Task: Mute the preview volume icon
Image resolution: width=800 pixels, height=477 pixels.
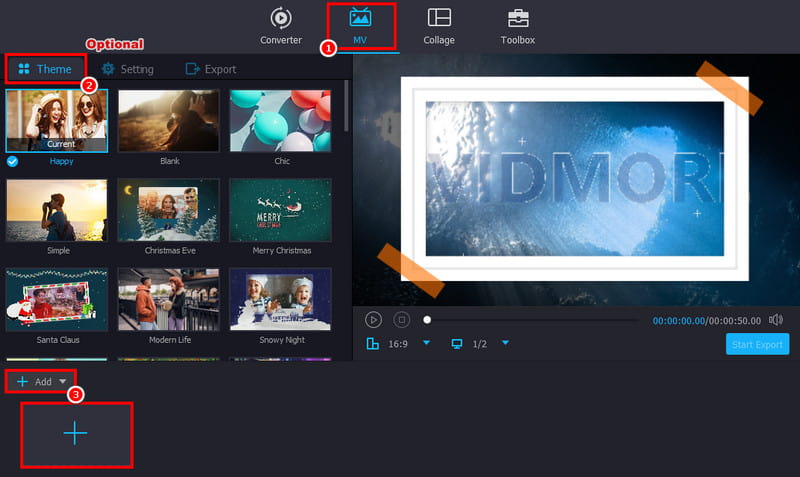Action: tap(776, 319)
